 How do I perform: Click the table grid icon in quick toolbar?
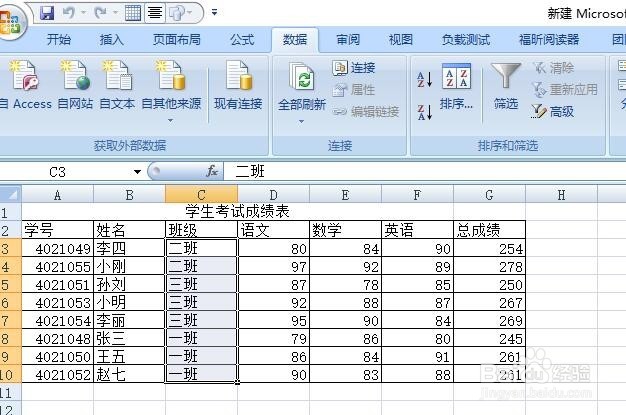coord(133,13)
